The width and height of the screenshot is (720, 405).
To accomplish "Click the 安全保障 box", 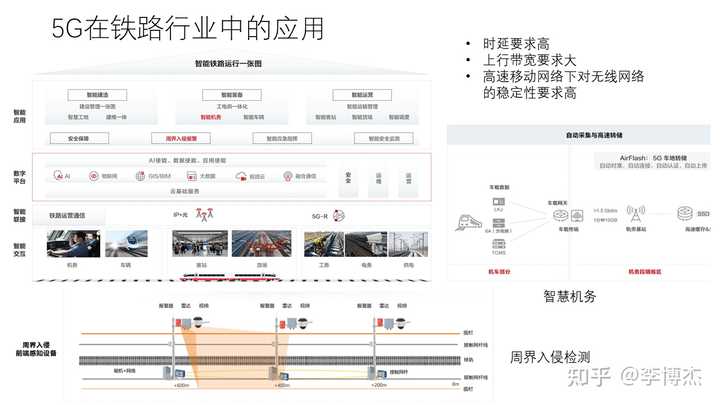I will tap(79, 138).
